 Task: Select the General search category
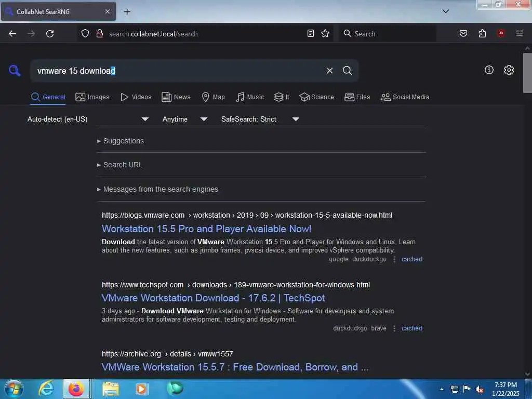point(48,97)
